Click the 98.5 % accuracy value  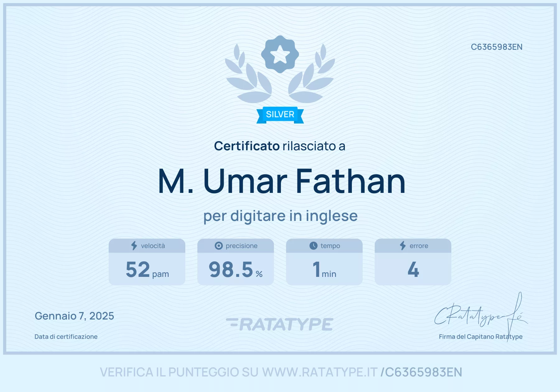(236, 269)
